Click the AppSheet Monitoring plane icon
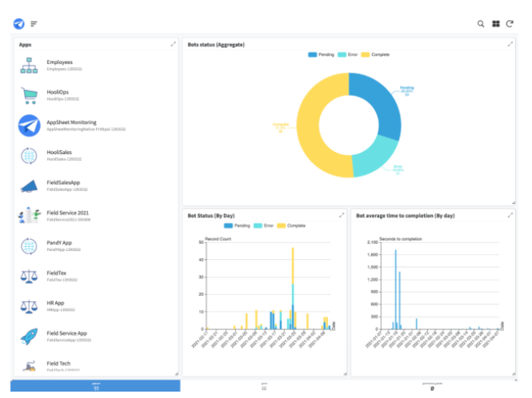 29,125
